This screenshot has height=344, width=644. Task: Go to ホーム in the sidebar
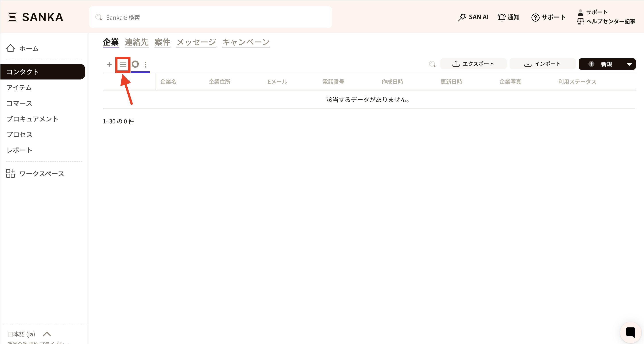23,48
